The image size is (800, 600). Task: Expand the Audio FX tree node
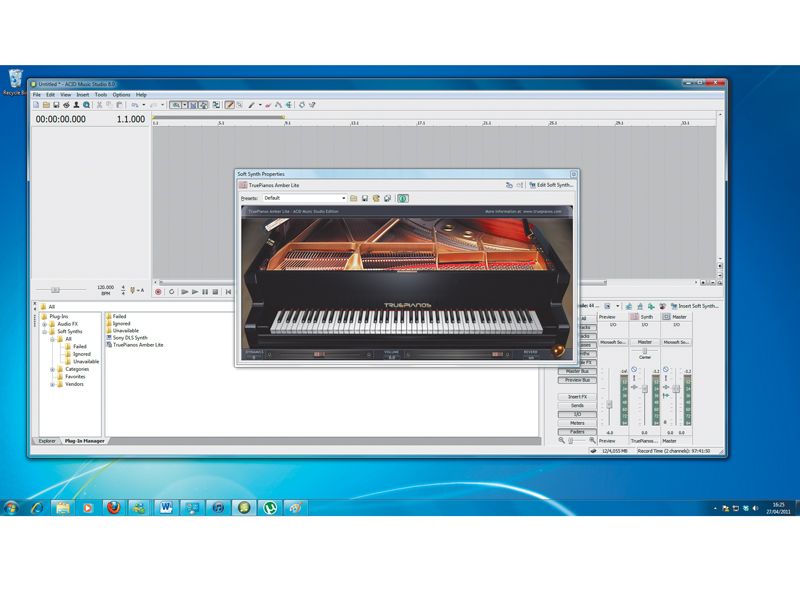click(x=44, y=324)
